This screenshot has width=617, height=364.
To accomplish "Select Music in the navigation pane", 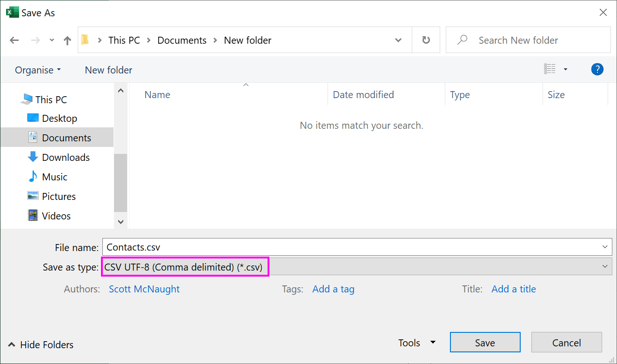I will (x=54, y=177).
